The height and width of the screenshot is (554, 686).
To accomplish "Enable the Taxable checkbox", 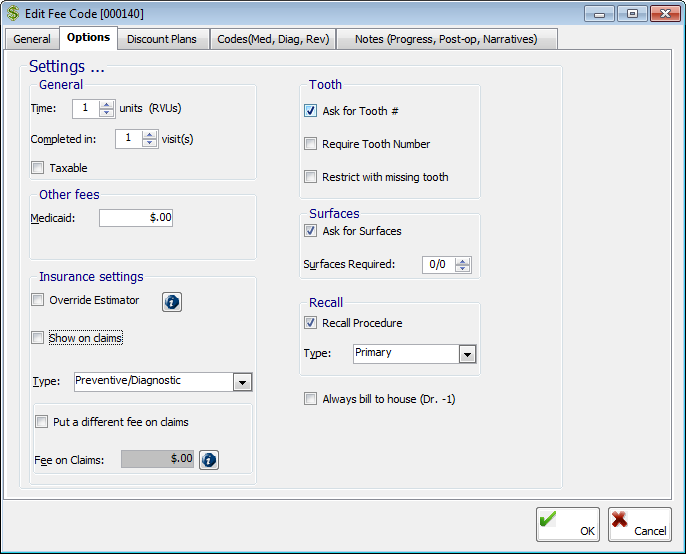I will (38, 168).
